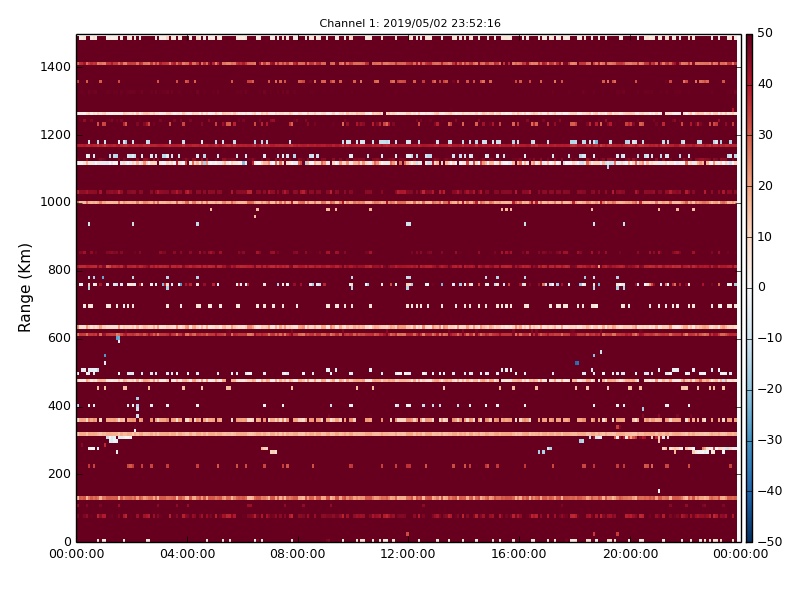Click the x-axis time label 12:00:00

point(408,554)
